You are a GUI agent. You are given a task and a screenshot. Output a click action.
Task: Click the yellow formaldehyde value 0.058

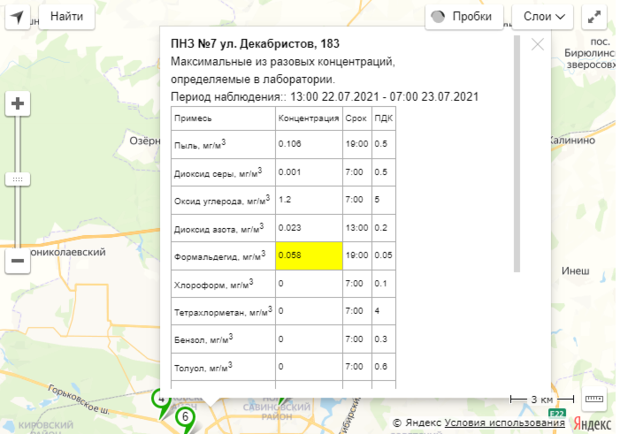pos(309,255)
